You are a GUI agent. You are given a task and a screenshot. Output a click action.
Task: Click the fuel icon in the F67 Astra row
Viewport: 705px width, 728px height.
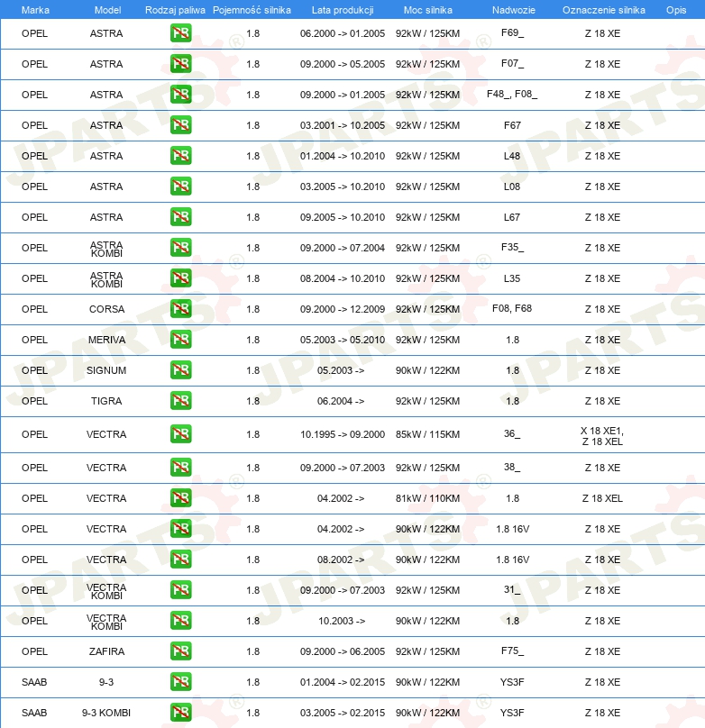pyautogui.click(x=180, y=125)
